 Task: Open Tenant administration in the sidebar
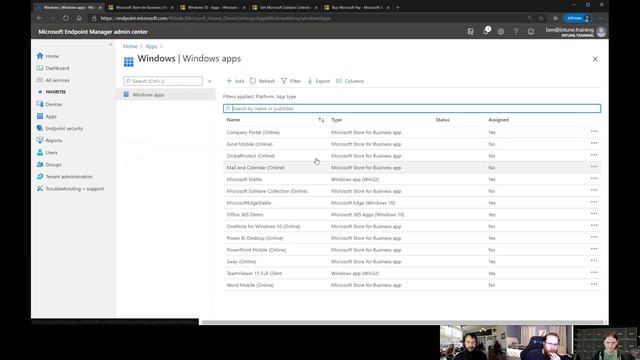pos(64,176)
